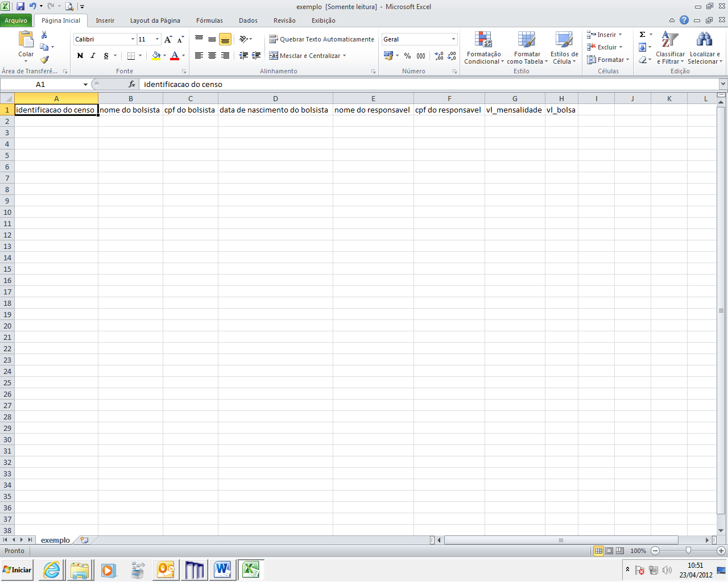
Task: Click the accounting currency format icon
Action: [x=388, y=56]
